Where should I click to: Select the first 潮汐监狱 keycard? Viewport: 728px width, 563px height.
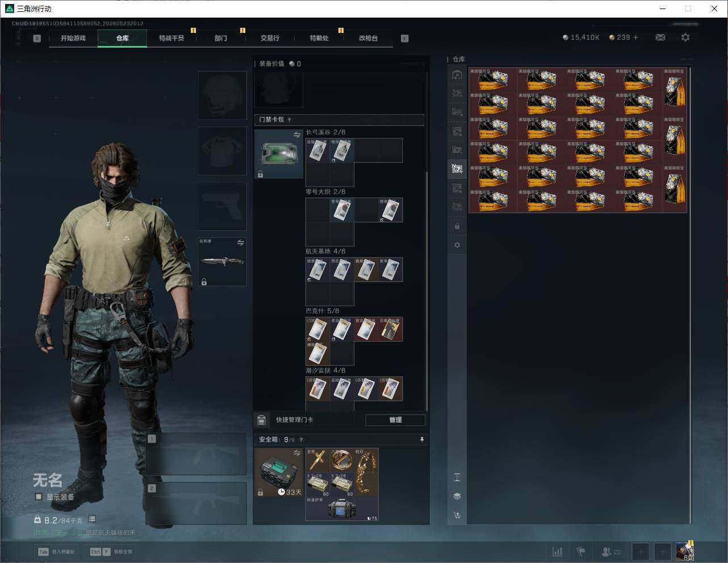(318, 389)
